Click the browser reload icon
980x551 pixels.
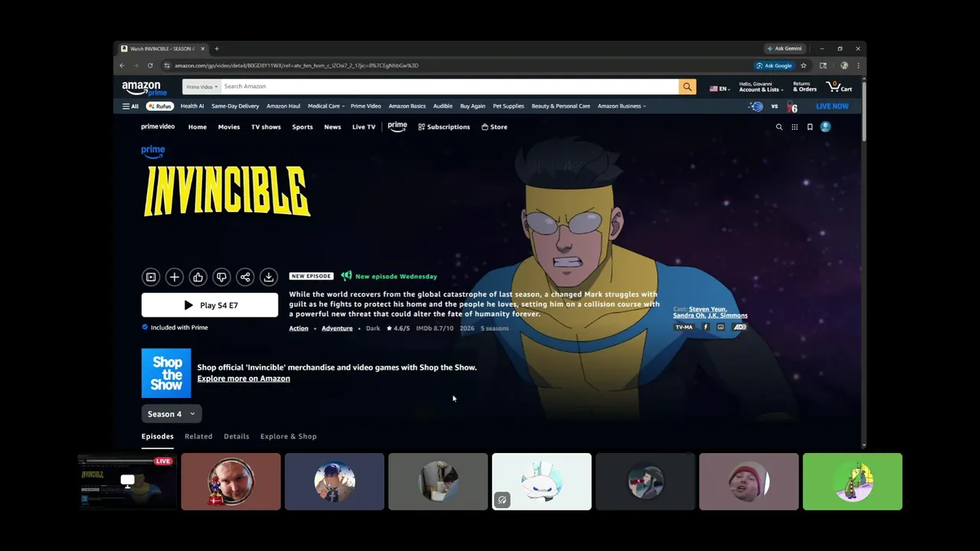click(x=150, y=66)
